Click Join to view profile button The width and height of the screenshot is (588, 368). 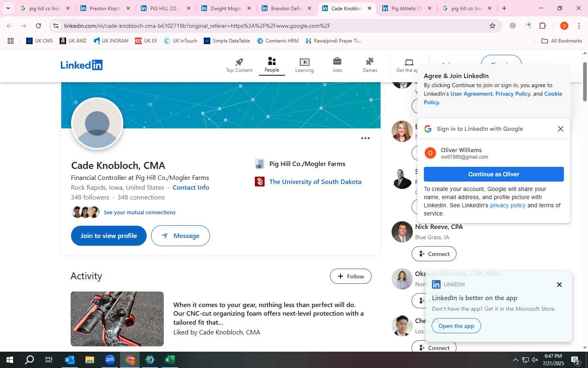pyautogui.click(x=109, y=236)
